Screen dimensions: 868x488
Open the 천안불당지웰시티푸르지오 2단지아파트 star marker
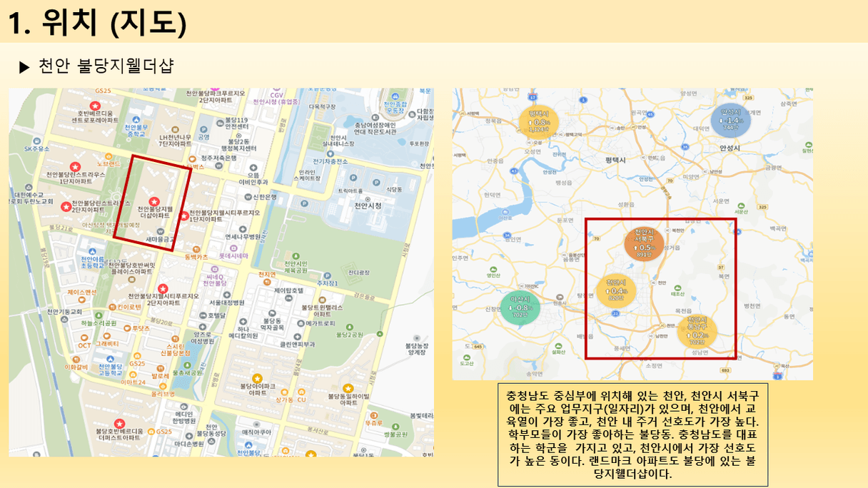click(163, 288)
